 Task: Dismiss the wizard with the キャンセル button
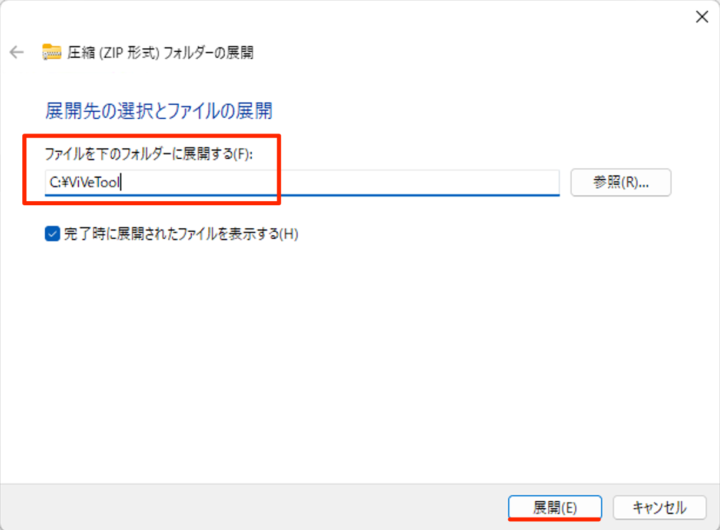[659, 507]
